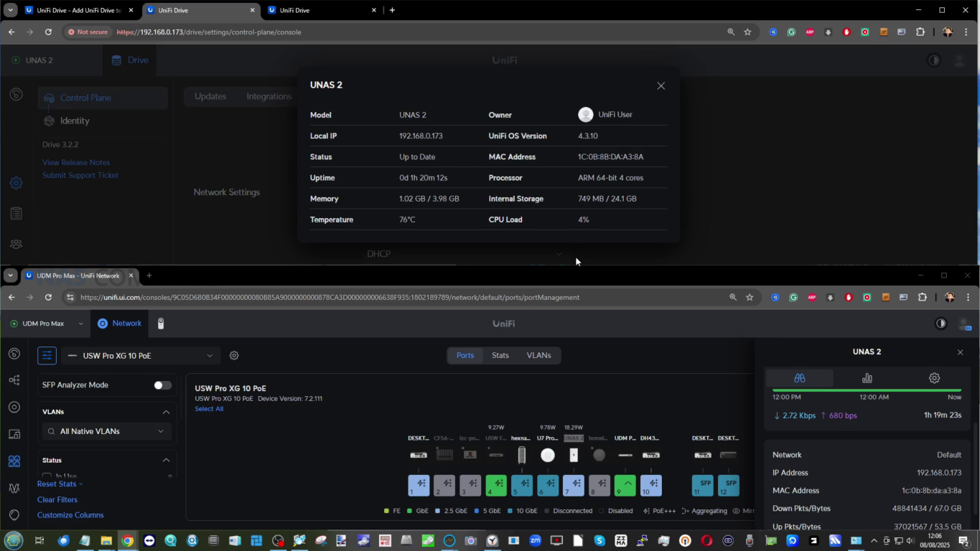Select SFP port 12
Image resolution: width=980 pixels, height=551 pixels.
pos(729,486)
